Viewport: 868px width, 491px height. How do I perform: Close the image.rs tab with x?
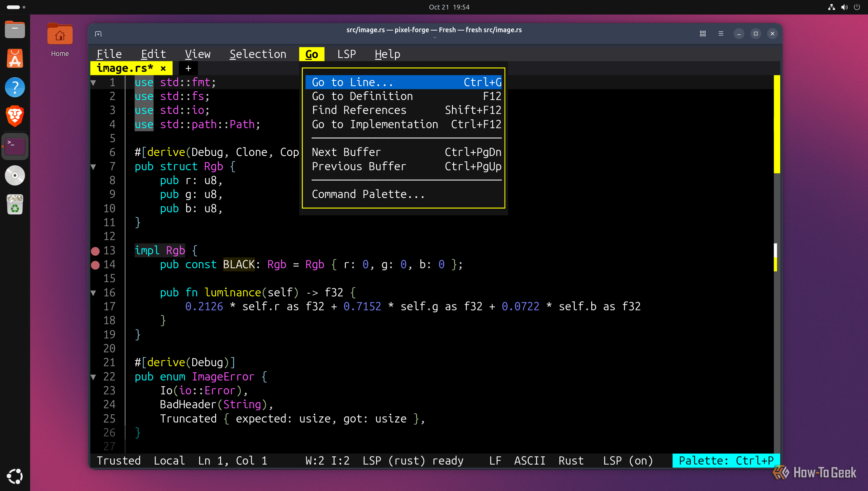point(163,68)
